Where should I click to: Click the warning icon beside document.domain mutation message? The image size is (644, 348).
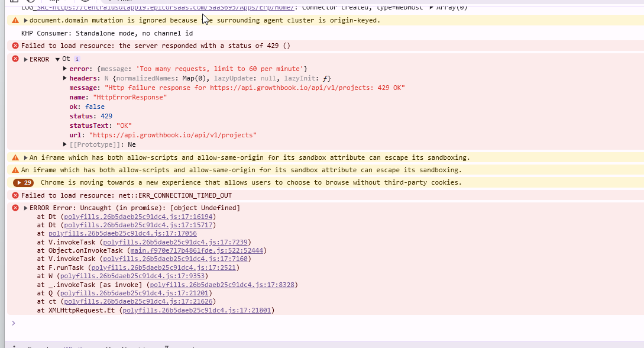pos(15,20)
